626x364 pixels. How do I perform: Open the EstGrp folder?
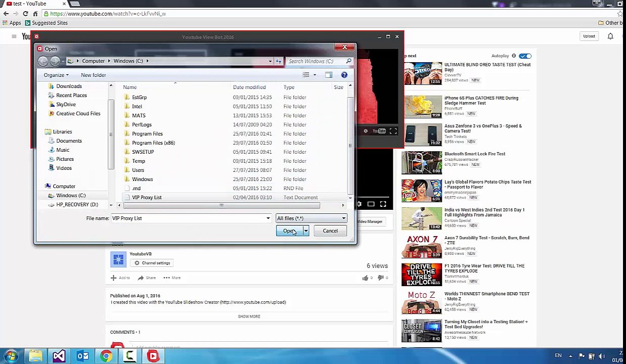[x=139, y=97]
